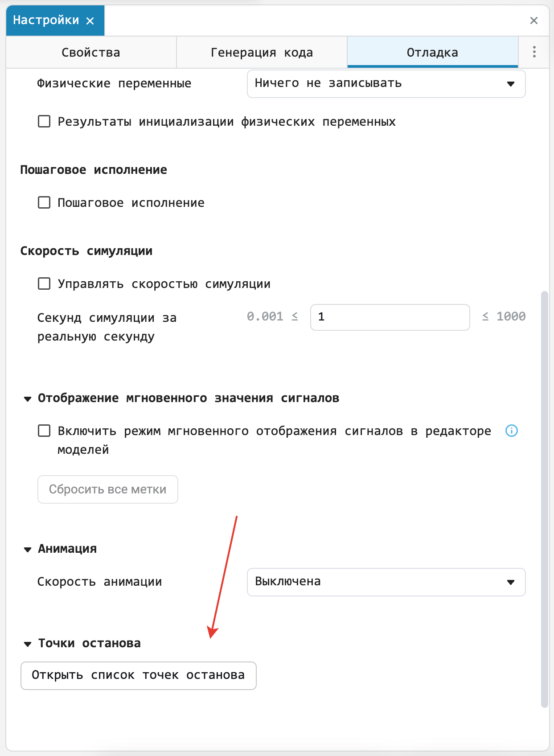Switch to the Генерация кода tab
Screen dimensions: 554x756
(262, 52)
